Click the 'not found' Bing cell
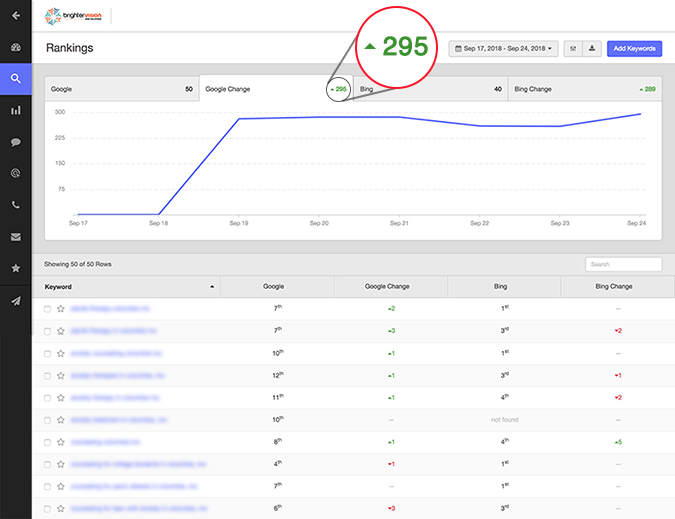This screenshot has height=519, width=675. point(505,420)
